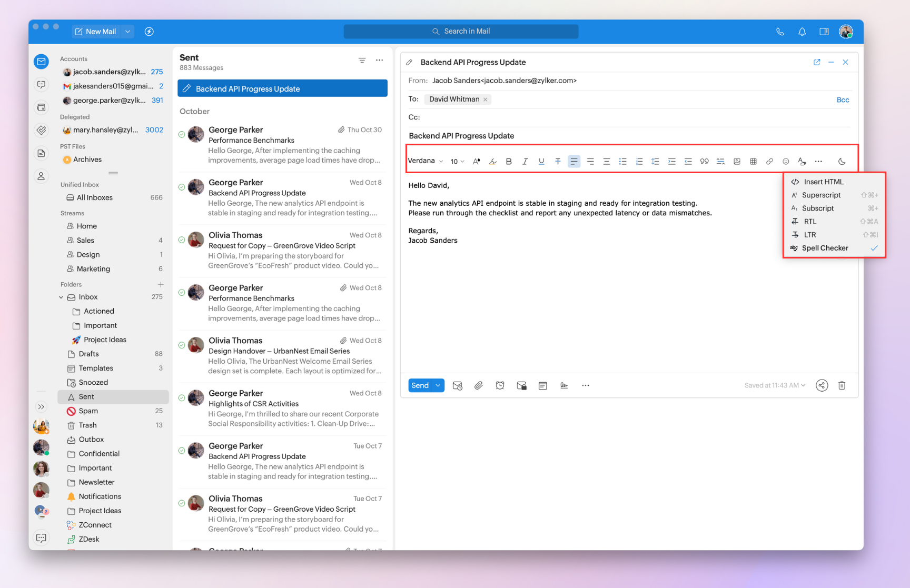
Task: Open notifications bell
Action: tap(802, 32)
